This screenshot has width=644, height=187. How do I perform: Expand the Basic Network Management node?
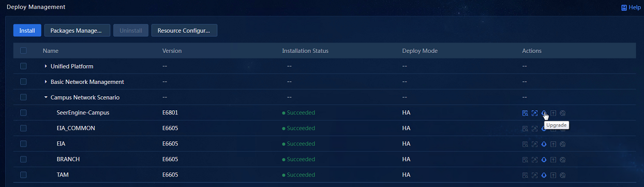[46, 82]
